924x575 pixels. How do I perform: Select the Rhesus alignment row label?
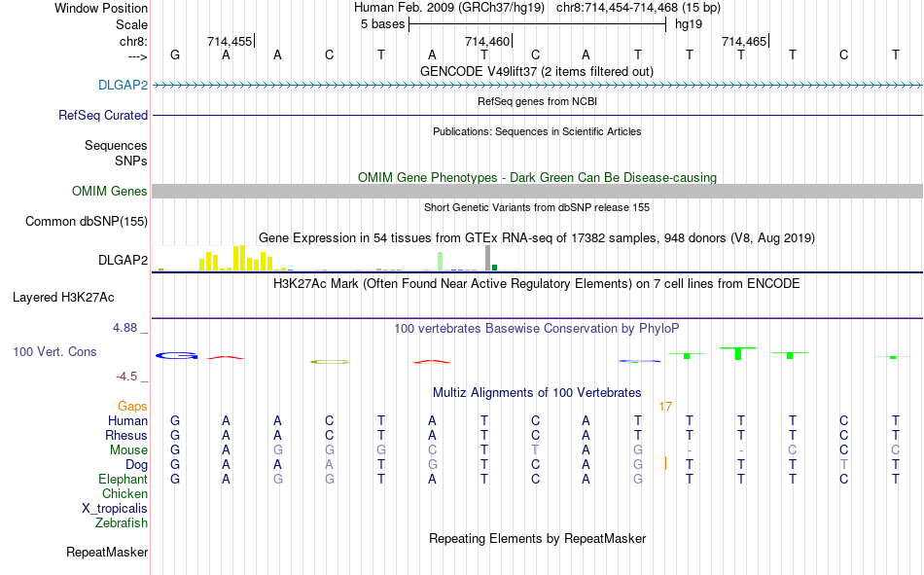(x=125, y=435)
